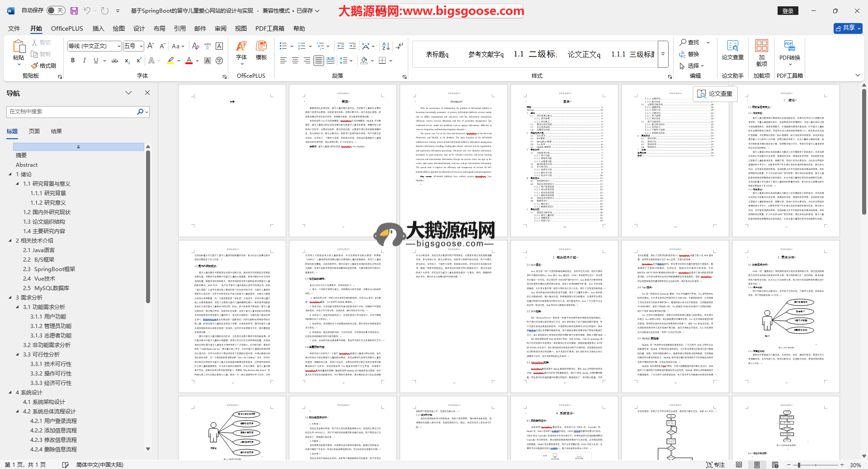Toggle italic formatting

tap(84, 61)
